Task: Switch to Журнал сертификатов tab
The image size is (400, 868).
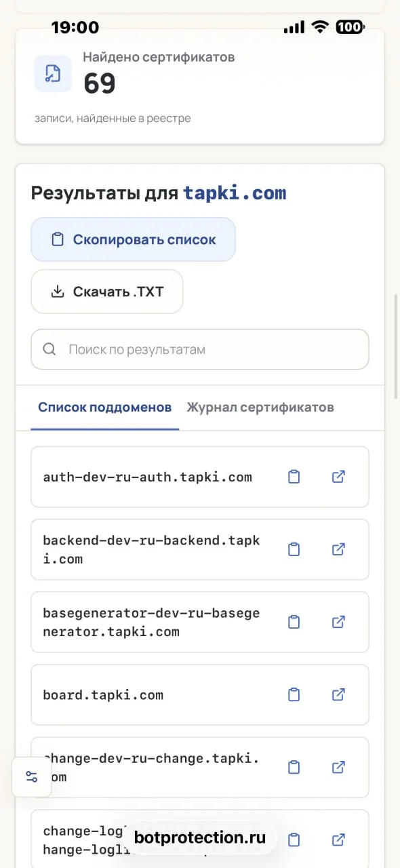Action: tap(260, 408)
